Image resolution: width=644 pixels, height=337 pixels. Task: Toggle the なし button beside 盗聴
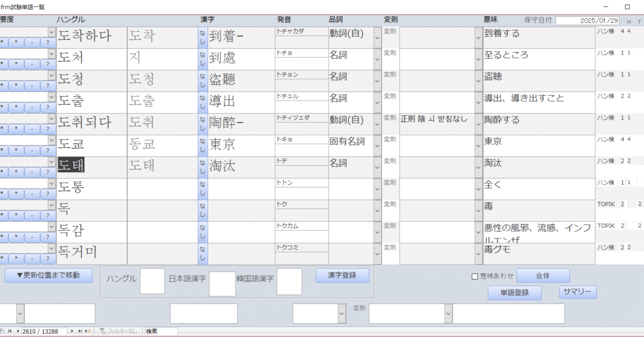pos(203,81)
